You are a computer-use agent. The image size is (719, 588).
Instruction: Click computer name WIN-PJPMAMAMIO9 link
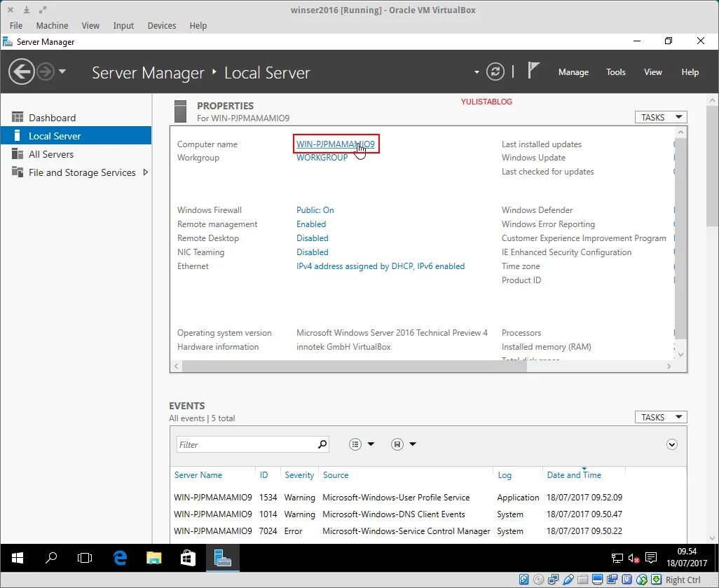(335, 144)
